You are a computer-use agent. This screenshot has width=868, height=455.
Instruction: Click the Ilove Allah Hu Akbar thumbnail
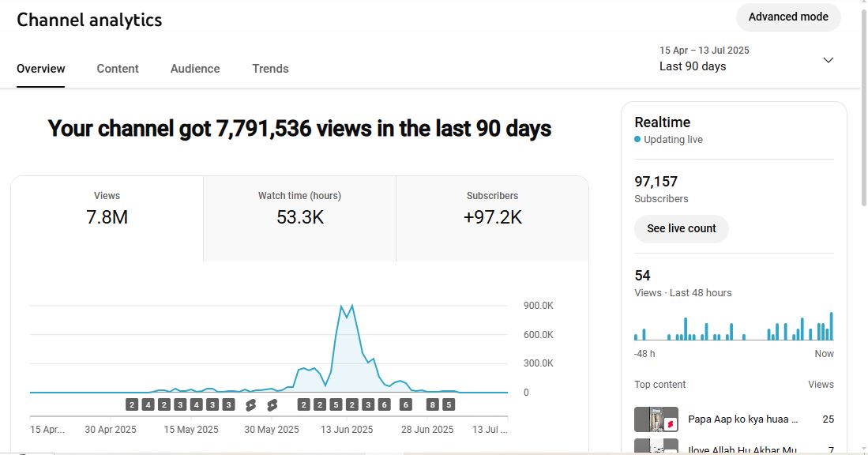click(x=656, y=446)
